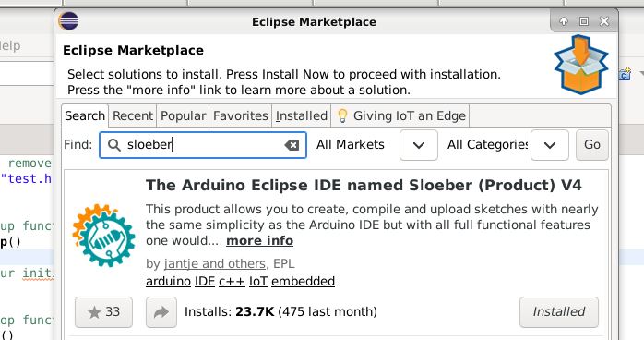This screenshot has width=644, height=340.
Task: Open the jantje and others author link
Action: coord(215,263)
